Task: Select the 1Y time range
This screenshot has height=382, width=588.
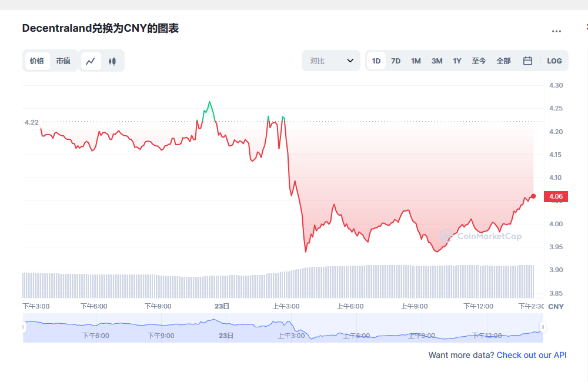Action: [x=457, y=61]
